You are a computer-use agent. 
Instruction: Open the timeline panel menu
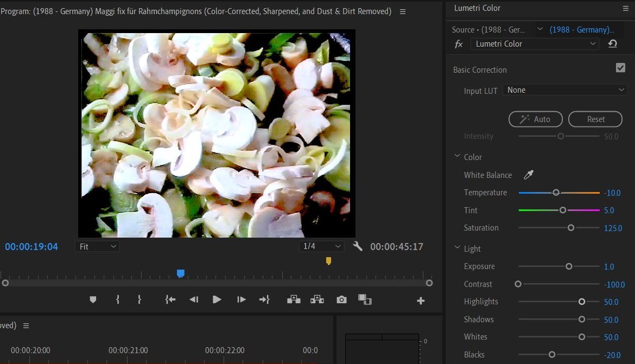[26, 325]
